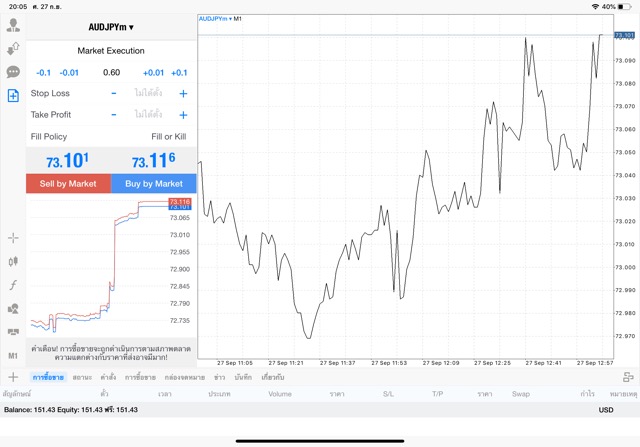Change the M1 timeframe selector

point(13,355)
